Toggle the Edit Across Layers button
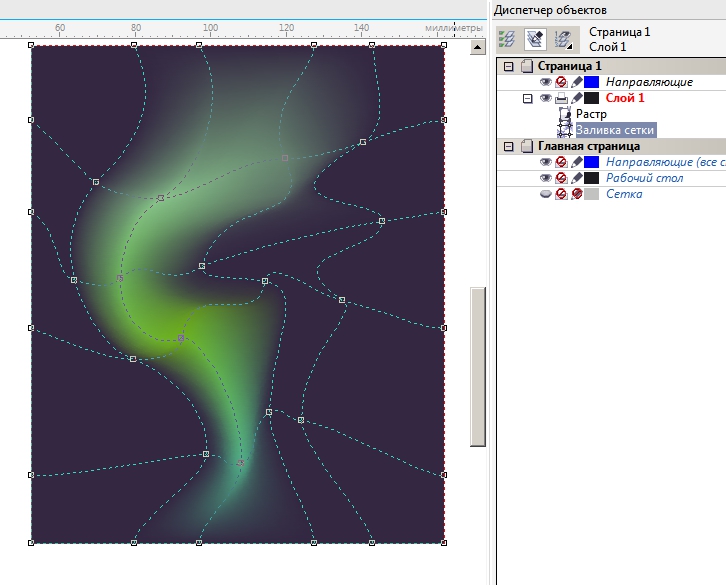This screenshot has width=726, height=585. (x=535, y=39)
